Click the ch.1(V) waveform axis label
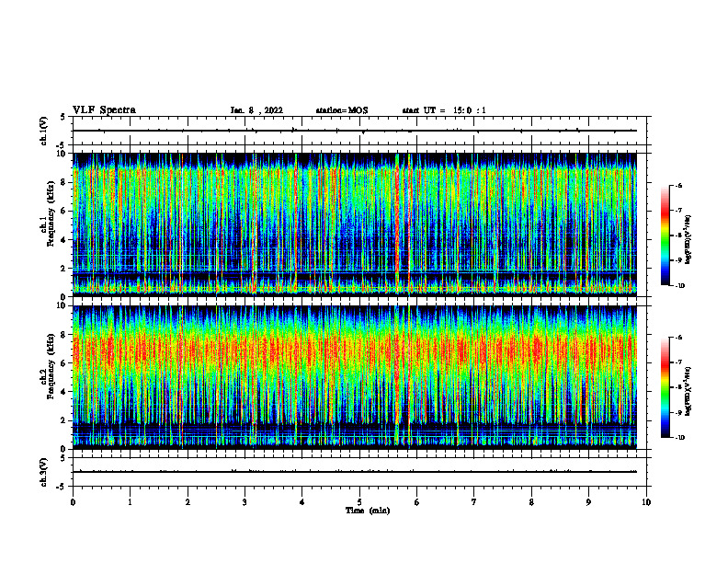The height and width of the screenshot is (563, 728). point(43,131)
